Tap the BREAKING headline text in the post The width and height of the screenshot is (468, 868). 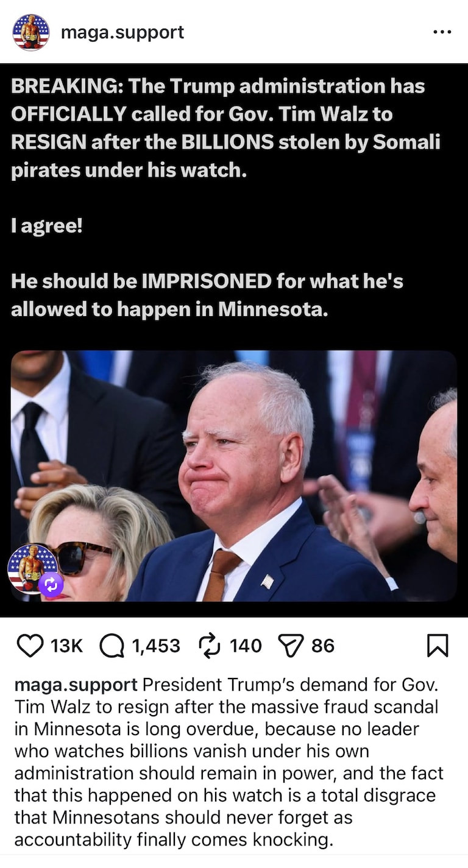225,128
